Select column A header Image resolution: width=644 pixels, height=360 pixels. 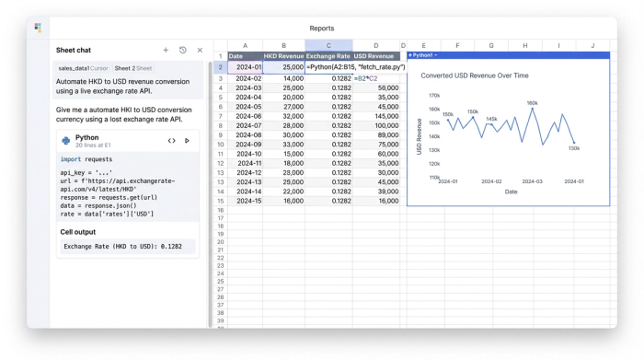point(246,46)
